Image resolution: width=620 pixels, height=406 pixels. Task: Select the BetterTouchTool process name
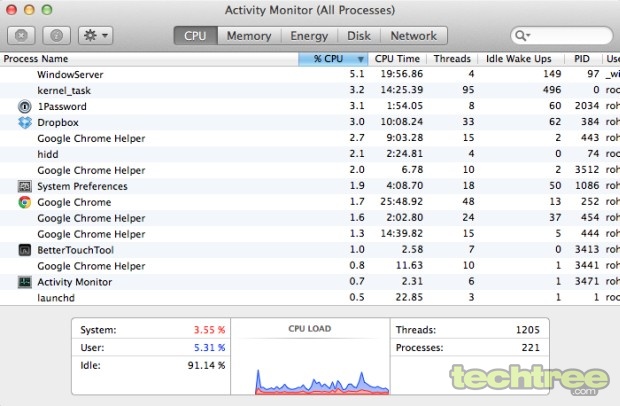pos(76,250)
